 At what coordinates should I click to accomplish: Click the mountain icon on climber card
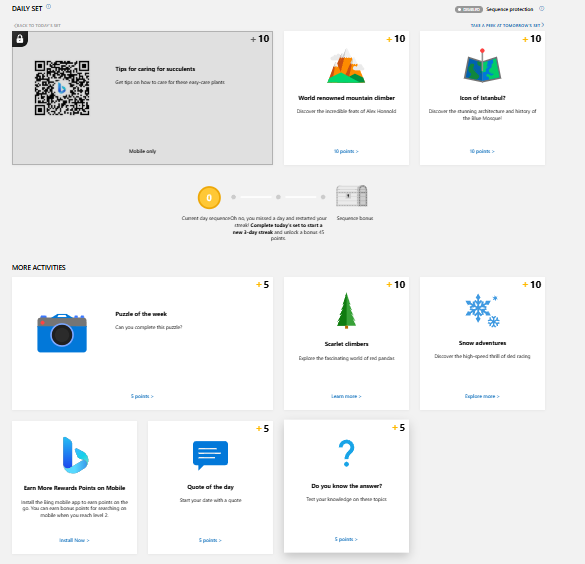point(346,66)
